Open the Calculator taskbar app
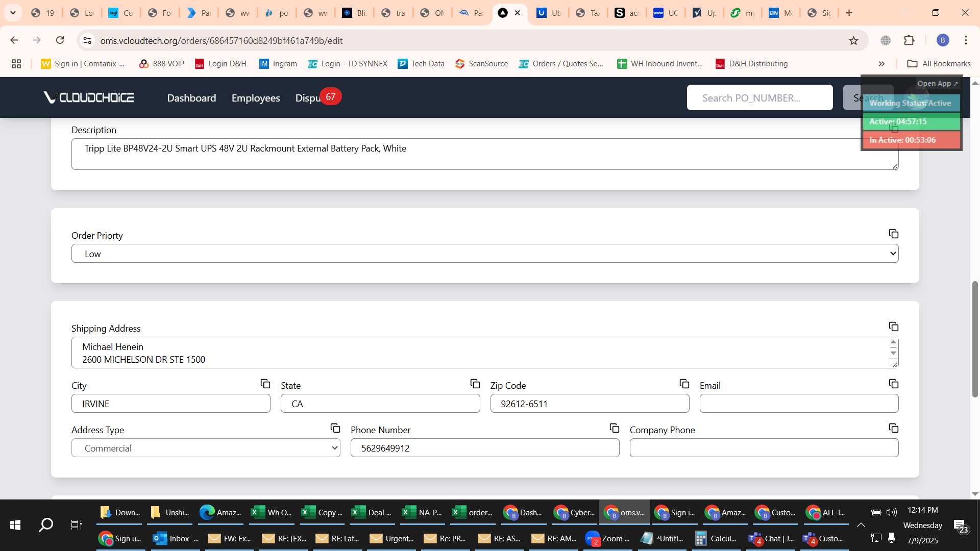Screen dimensions: 980x551 (x=716, y=538)
